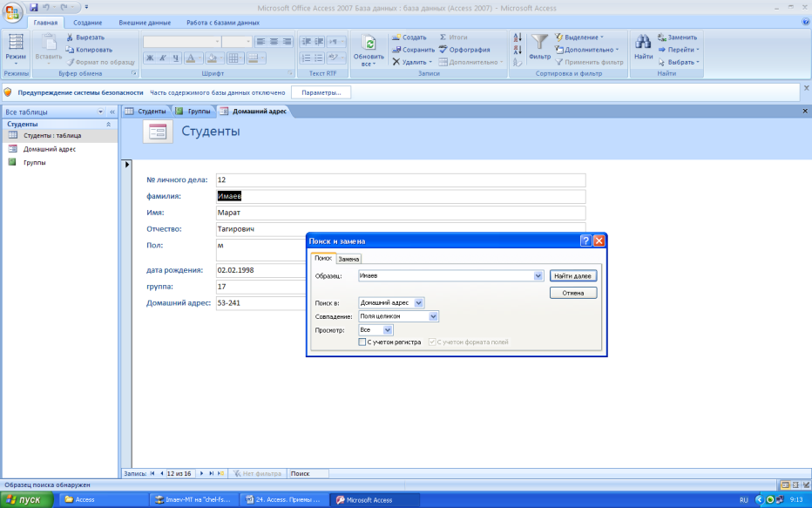
Task: Switch to Внешние данные ribbon tab
Action: point(145,23)
